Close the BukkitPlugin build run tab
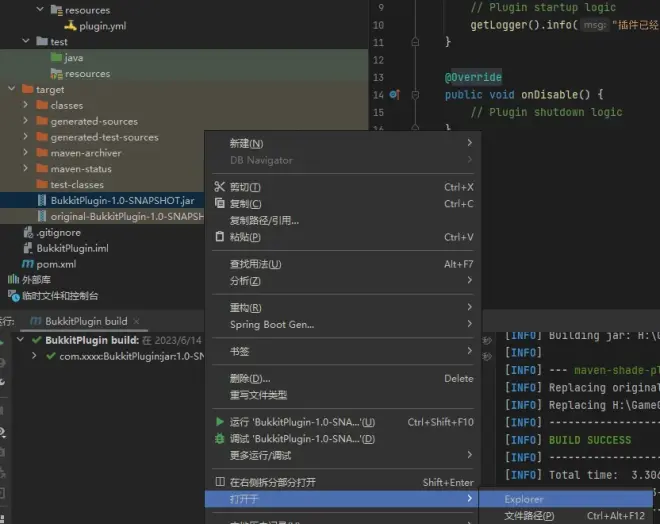The height and width of the screenshot is (524, 660). (x=136, y=321)
